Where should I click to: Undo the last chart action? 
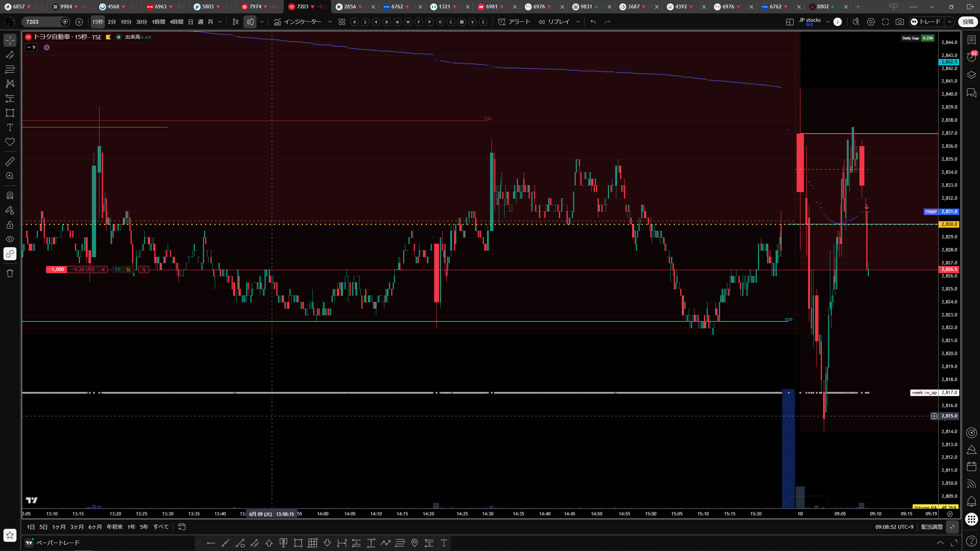(593, 22)
